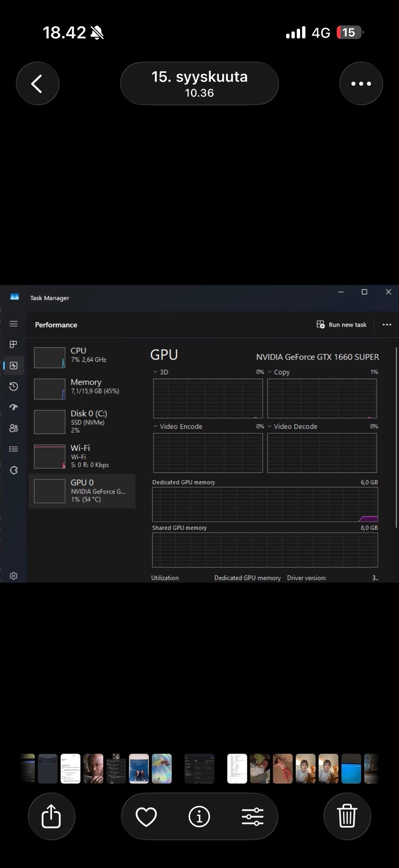Screen dimensions: 399x868
Task: Open photo info details icon
Action: pos(199,816)
